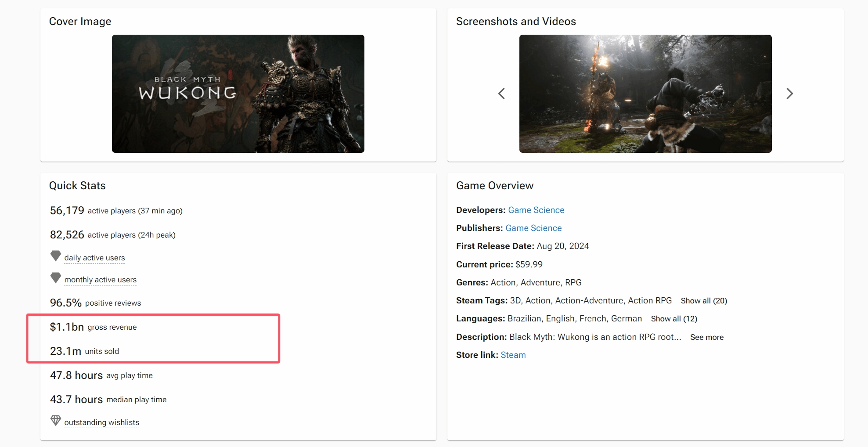Click the Quick Stats heading

click(x=77, y=186)
